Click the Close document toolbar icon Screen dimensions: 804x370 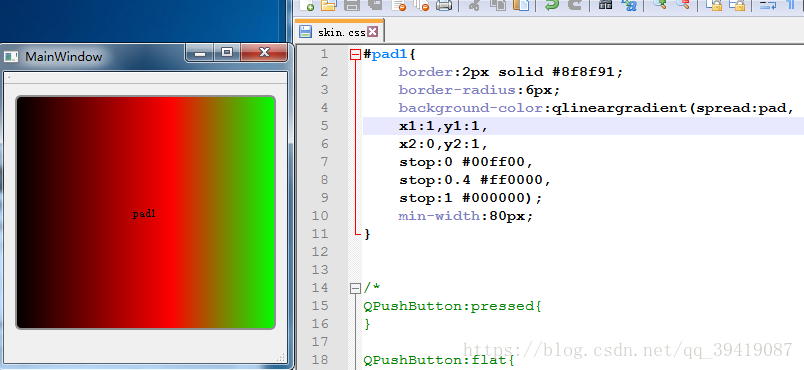click(x=398, y=5)
